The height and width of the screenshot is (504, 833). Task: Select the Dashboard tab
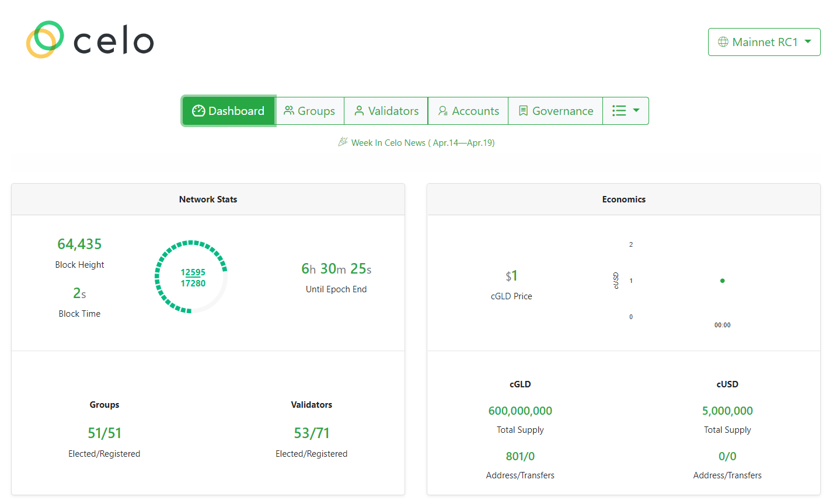tap(228, 111)
